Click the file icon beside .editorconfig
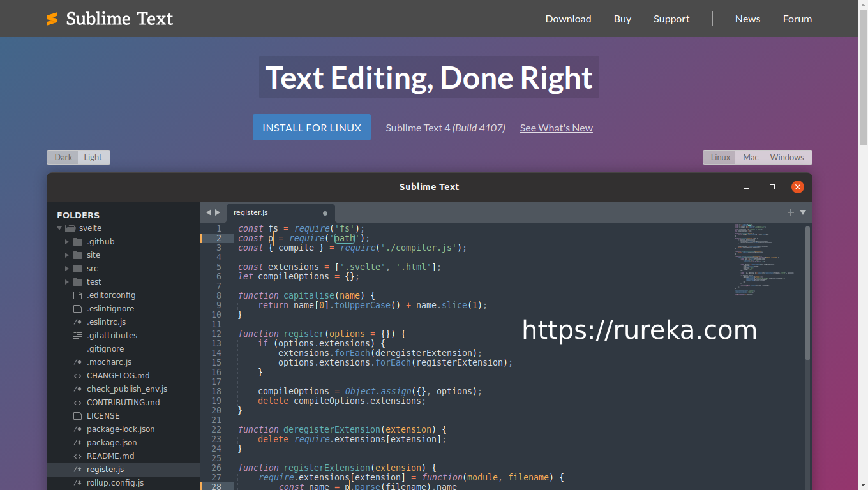The width and height of the screenshot is (868, 490). (77, 295)
